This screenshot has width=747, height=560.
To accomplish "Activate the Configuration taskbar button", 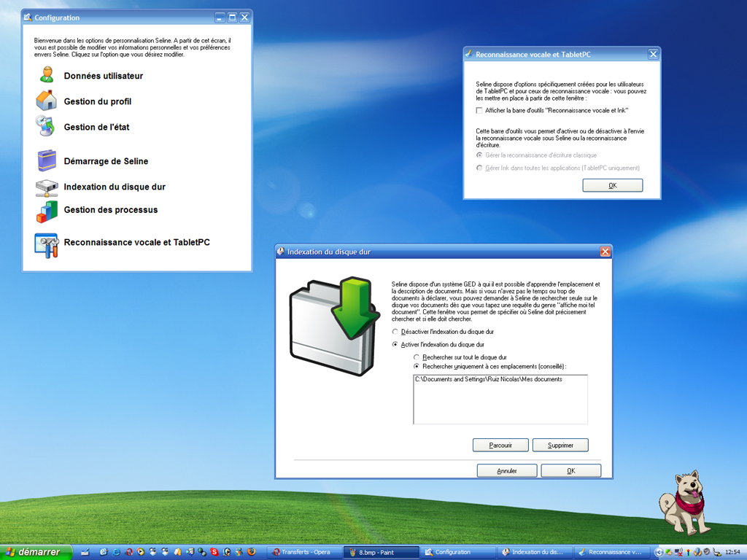I will [458, 553].
